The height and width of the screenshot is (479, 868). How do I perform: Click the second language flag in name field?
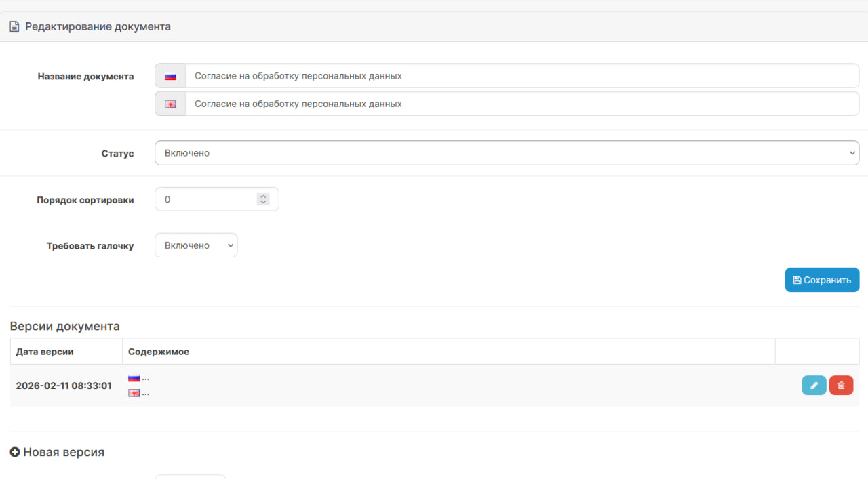pos(170,104)
